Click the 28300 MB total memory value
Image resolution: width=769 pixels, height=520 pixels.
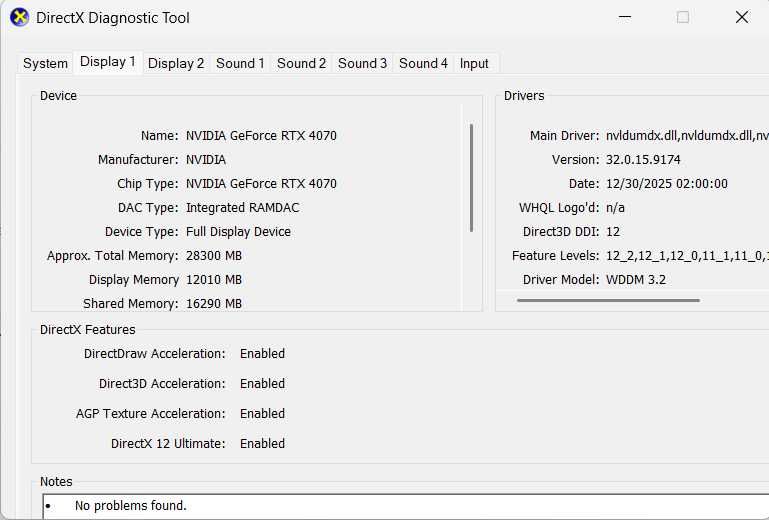214,256
